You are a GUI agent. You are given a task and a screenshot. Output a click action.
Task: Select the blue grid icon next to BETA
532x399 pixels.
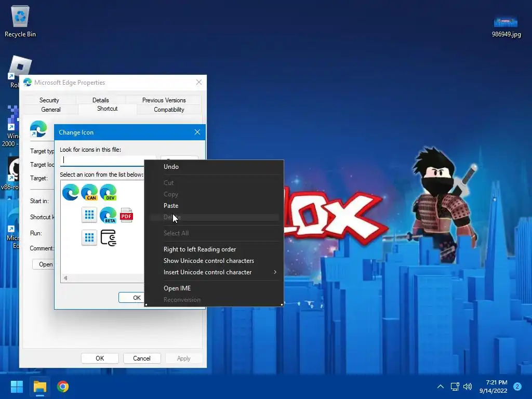[89, 215]
